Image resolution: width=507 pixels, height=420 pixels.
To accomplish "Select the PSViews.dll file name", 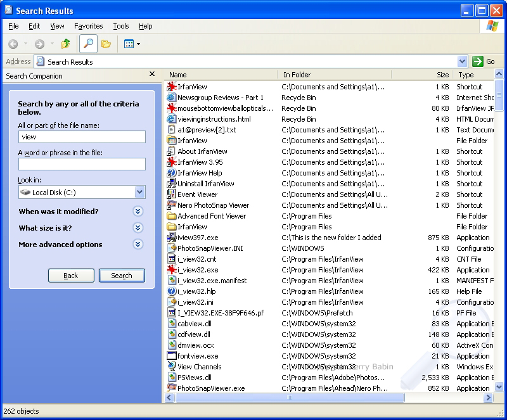I will click(195, 378).
